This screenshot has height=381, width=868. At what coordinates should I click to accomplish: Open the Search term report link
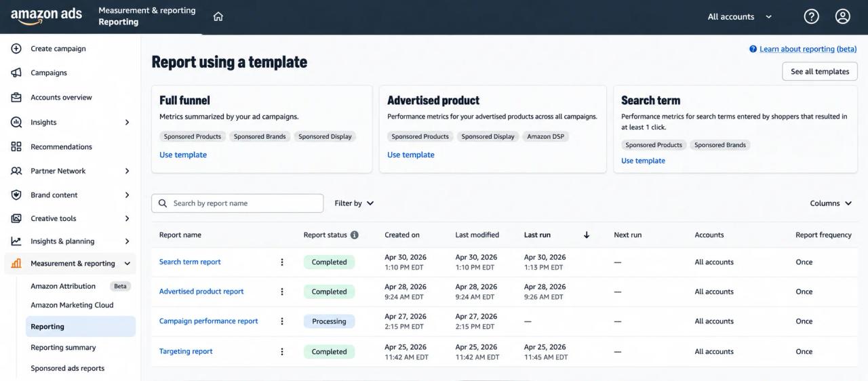coord(190,262)
